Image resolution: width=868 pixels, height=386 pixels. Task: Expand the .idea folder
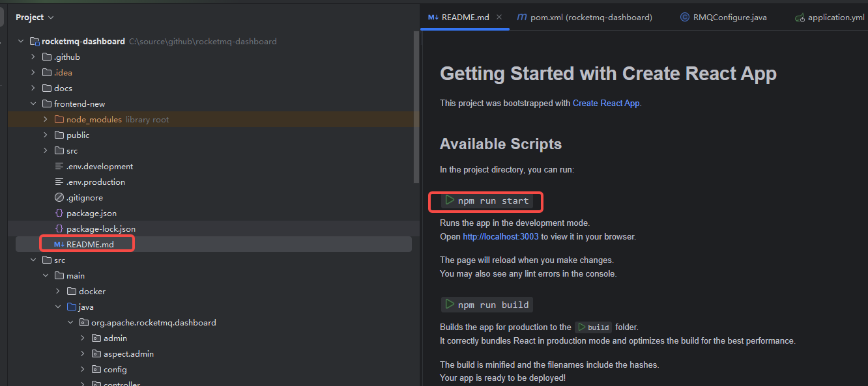point(33,72)
